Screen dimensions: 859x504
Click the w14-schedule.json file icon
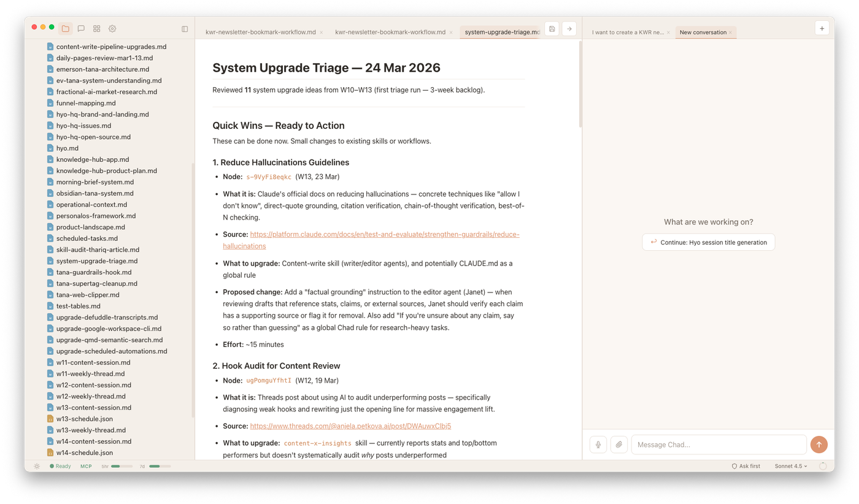(x=50, y=452)
